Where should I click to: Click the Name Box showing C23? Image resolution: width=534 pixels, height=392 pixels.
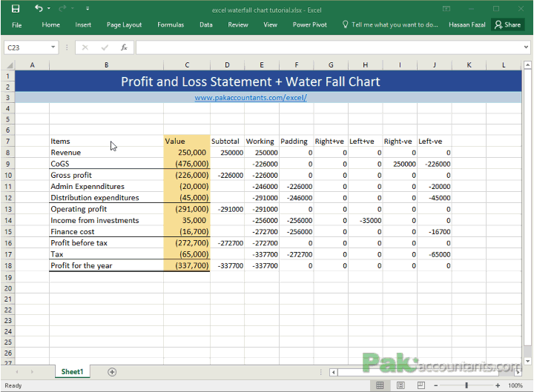[x=27, y=47]
